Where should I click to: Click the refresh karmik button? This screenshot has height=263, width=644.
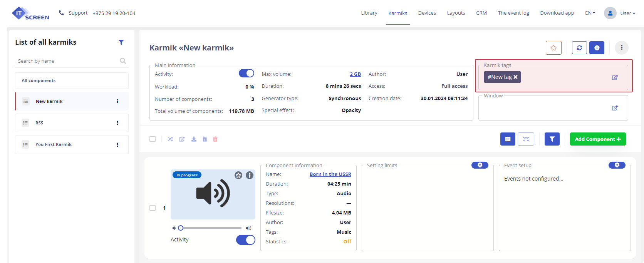pos(579,48)
